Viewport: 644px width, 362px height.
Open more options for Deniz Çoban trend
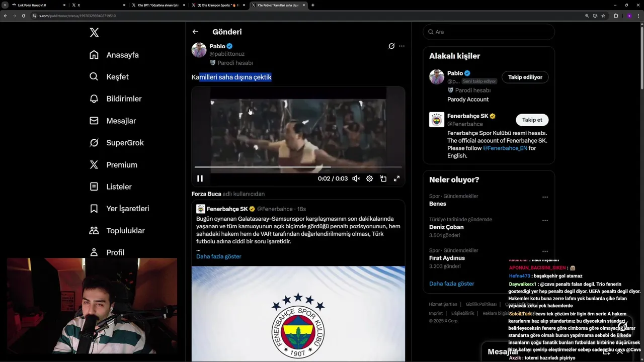(545, 220)
